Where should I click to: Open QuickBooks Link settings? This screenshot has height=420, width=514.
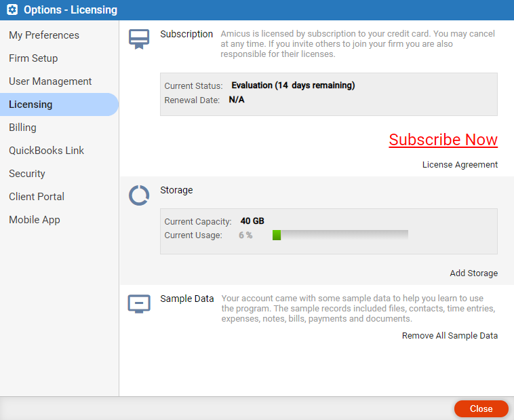point(46,150)
